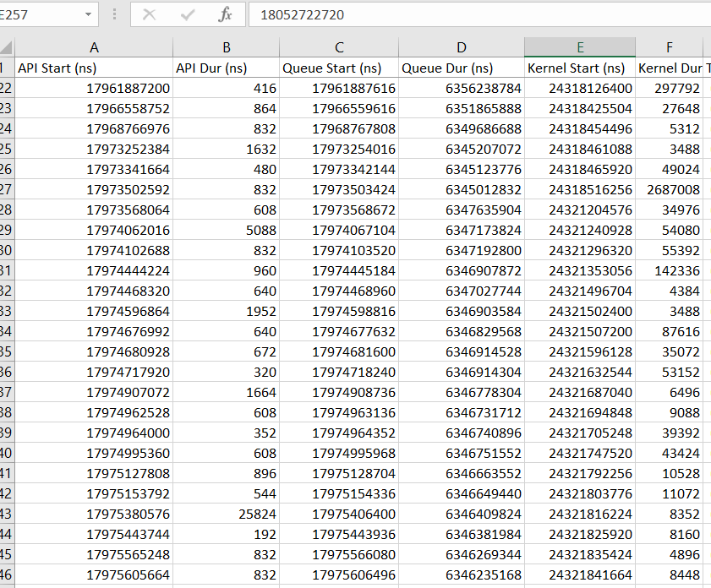Click cell with value 17973568064
This screenshot has width=711, height=588.
(94, 210)
